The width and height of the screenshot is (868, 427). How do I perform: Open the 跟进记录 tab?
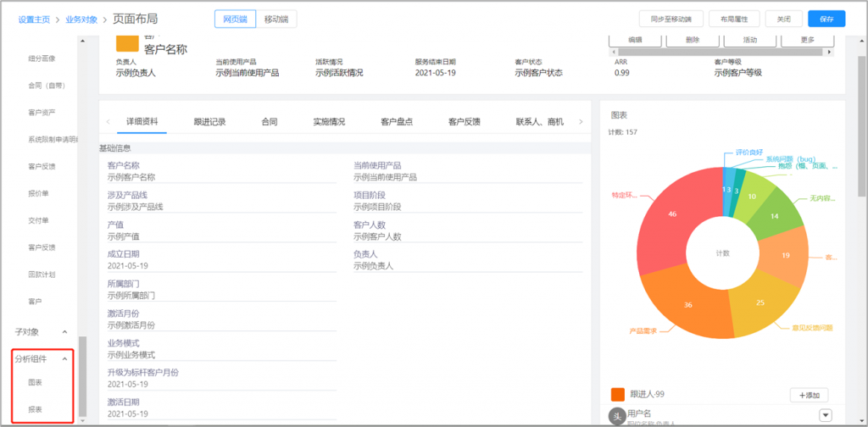pos(209,122)
